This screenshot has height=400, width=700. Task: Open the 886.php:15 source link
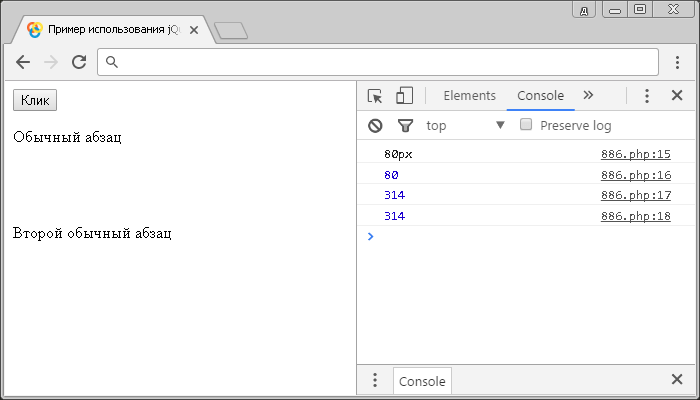coord(635,154)
